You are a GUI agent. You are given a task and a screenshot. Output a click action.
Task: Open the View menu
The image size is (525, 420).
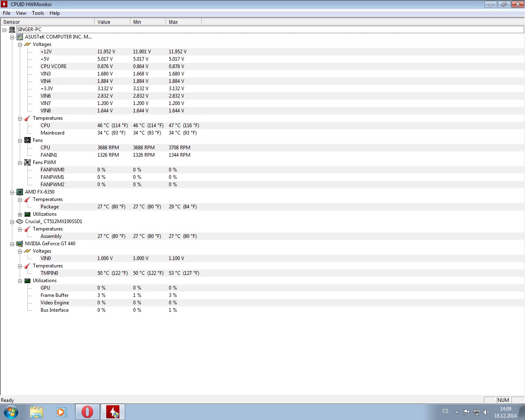tap(21, 13)
